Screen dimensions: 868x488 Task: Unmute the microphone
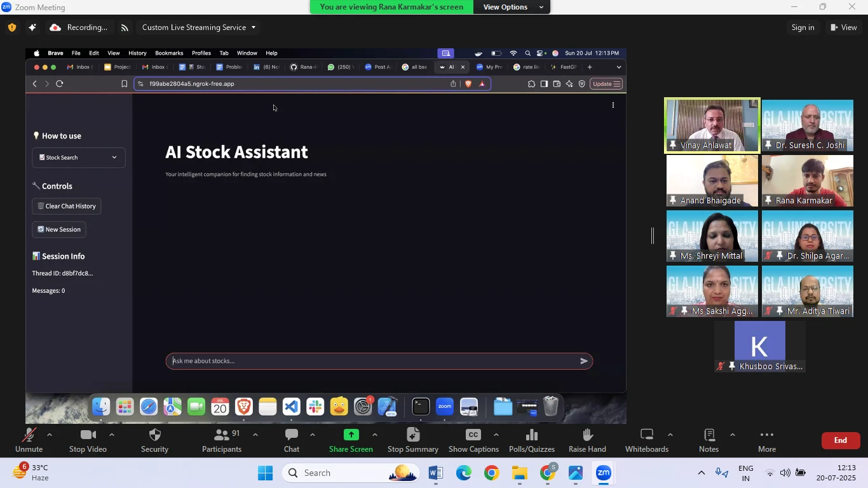click(29, 435)
